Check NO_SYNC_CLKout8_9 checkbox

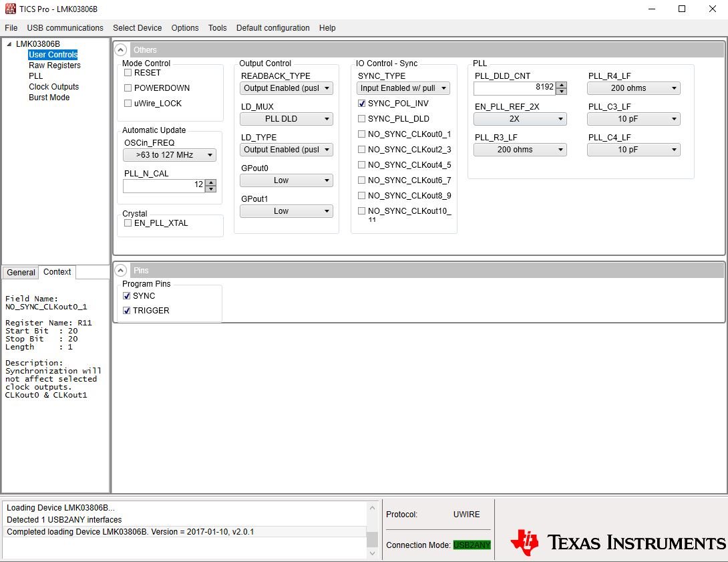pyautogui.click(x=362, y=195)
